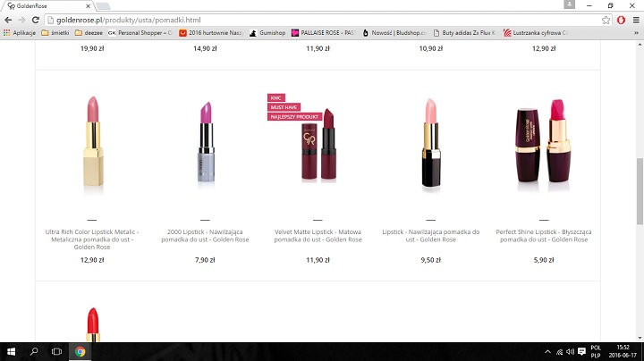
Task: Open Windows taskbar search
Action: point(34,351)
